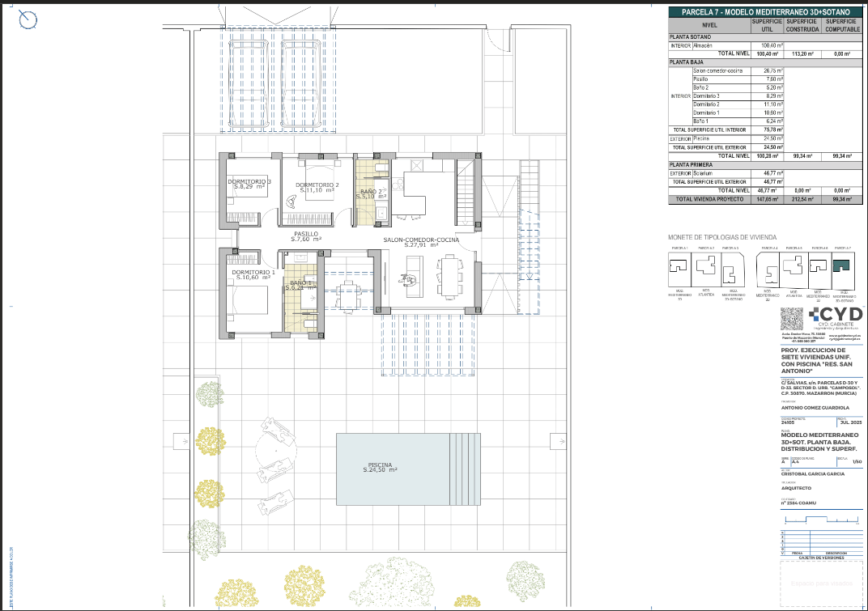The height and width of the screenshot is (611, 868).
Task: Click the NIVEL column header
Action: (x=709, y=25)
